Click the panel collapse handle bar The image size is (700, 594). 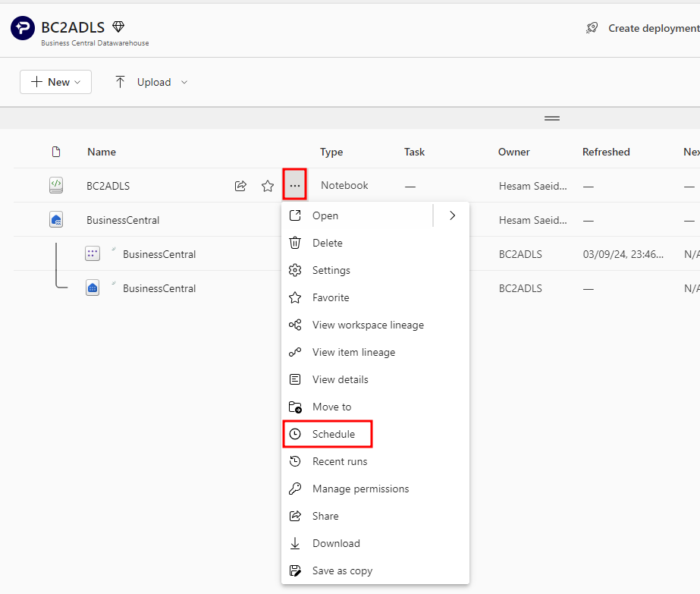point(552,118)
